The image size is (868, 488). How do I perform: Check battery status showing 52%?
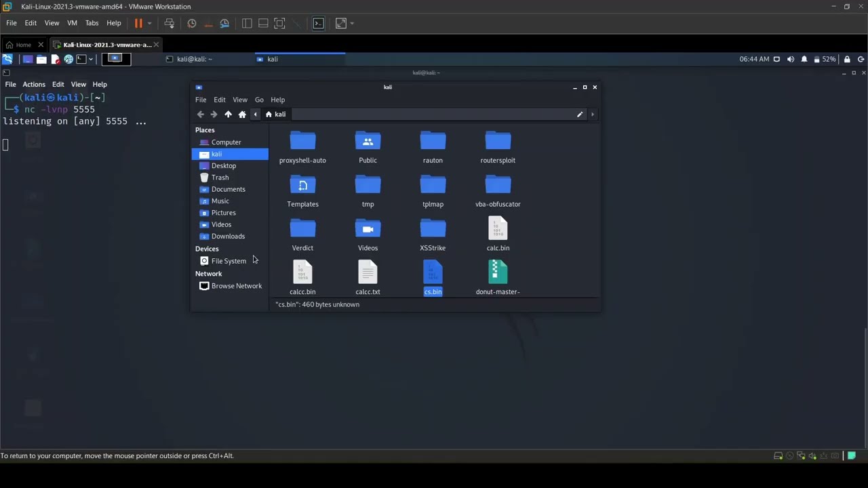(825, 59)
